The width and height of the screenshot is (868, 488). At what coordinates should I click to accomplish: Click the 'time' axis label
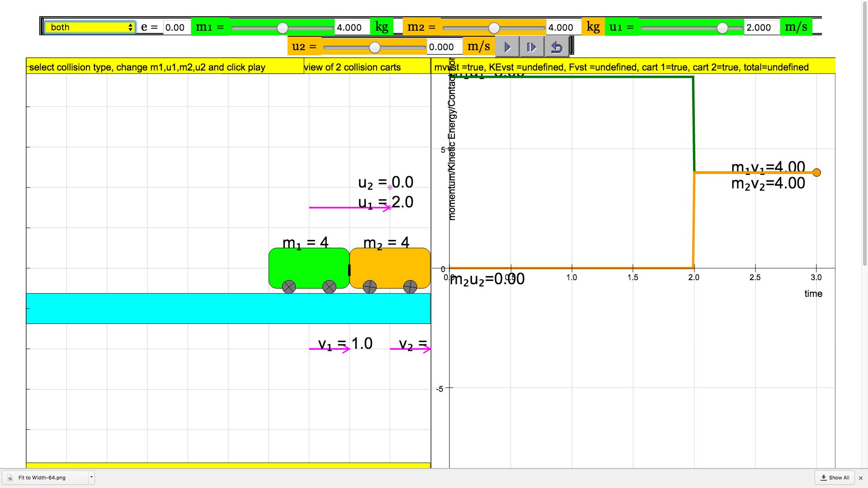(x=813, y=294)
